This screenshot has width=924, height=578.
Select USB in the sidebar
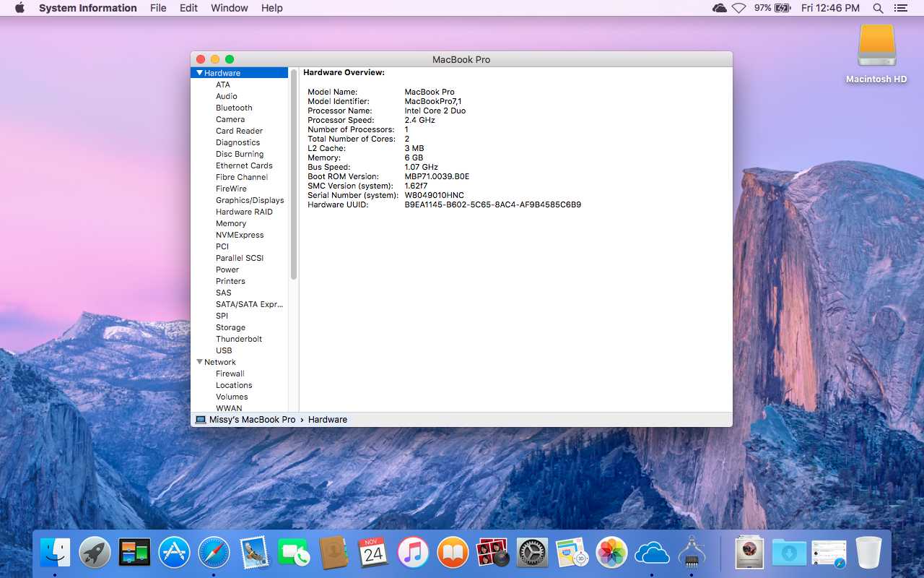(224, 350)
